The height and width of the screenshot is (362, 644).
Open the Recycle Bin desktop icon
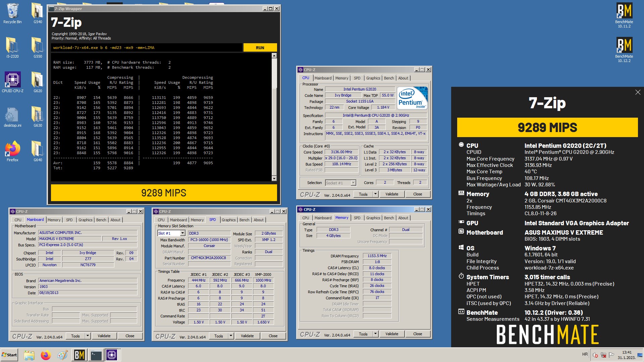click(x=12, y=13)
